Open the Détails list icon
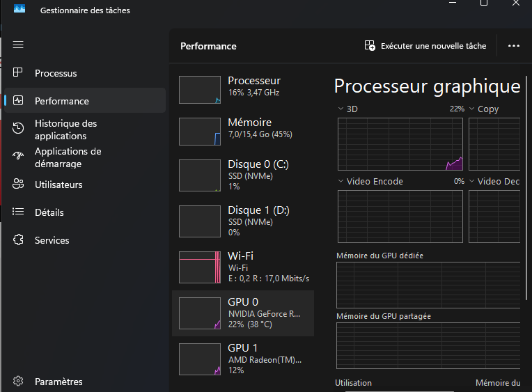 pos(19,212)
